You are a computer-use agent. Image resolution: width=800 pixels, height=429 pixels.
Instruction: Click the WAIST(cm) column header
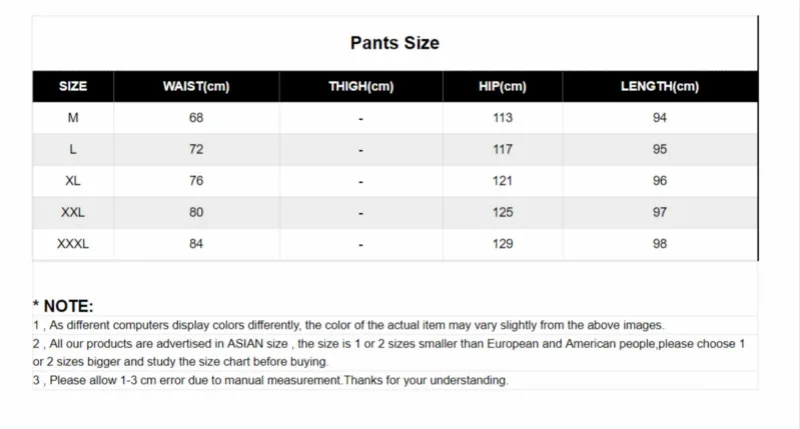[x=196, y=87]
